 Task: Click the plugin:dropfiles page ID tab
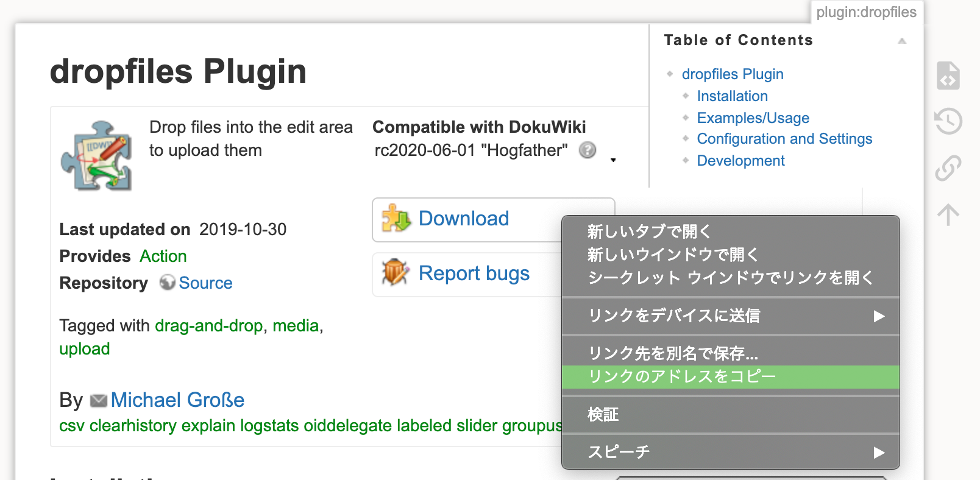point(866,12)
